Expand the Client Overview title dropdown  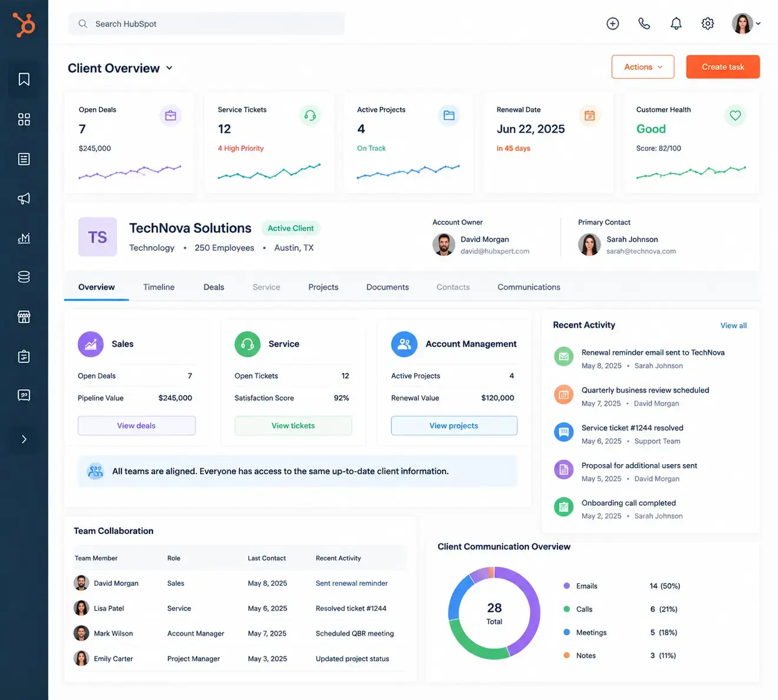coord(169,68)
